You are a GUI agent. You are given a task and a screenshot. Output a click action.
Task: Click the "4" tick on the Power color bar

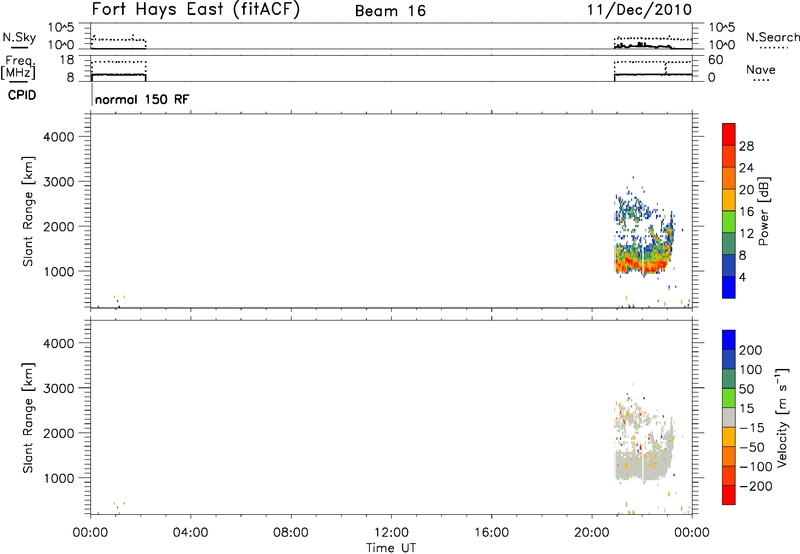click(x=742, y=277)
